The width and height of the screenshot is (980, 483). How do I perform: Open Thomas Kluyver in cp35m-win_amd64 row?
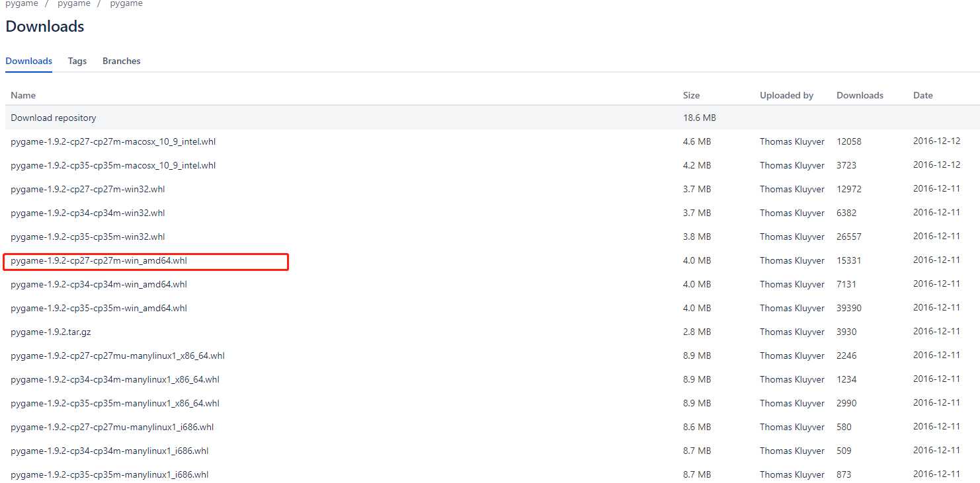click(792, 308)
